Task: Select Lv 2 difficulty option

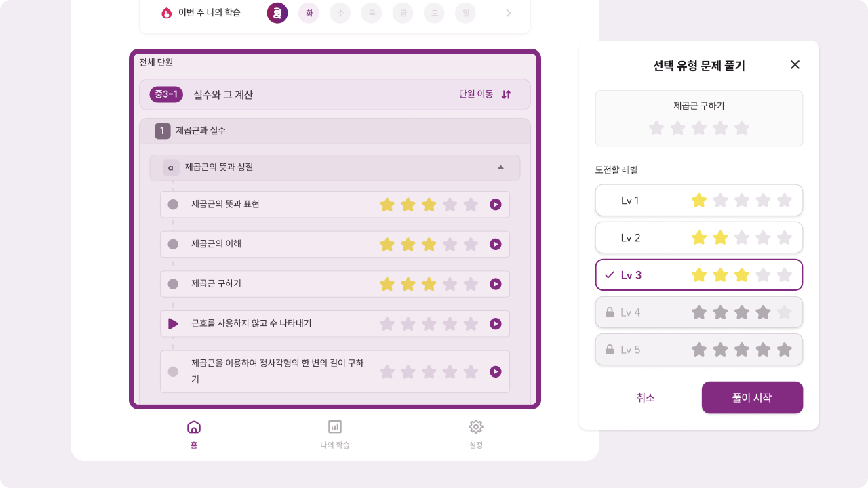Action: pos(698,238)
